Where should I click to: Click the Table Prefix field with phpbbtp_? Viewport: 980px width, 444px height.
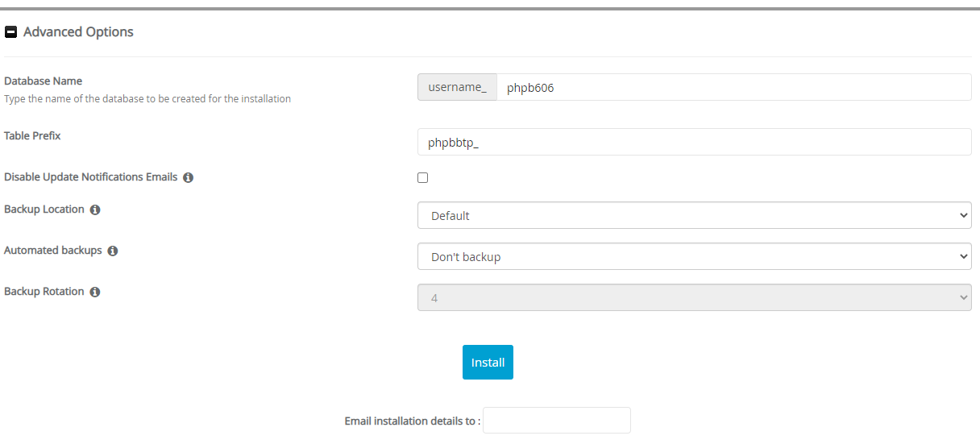coord(694,143)
